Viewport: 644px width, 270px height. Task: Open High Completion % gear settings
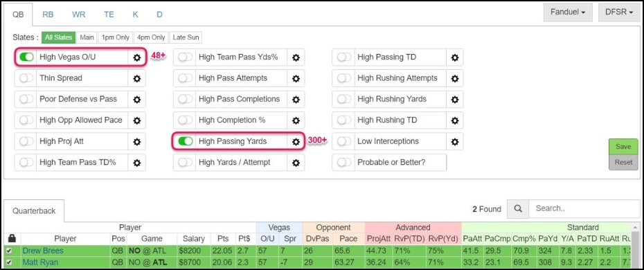pos(296,120)
